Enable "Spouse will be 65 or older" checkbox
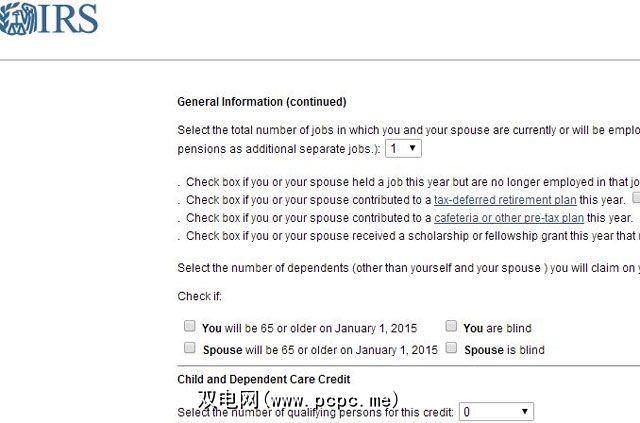This screenshot has width=640, height=423. coord(190,349)
